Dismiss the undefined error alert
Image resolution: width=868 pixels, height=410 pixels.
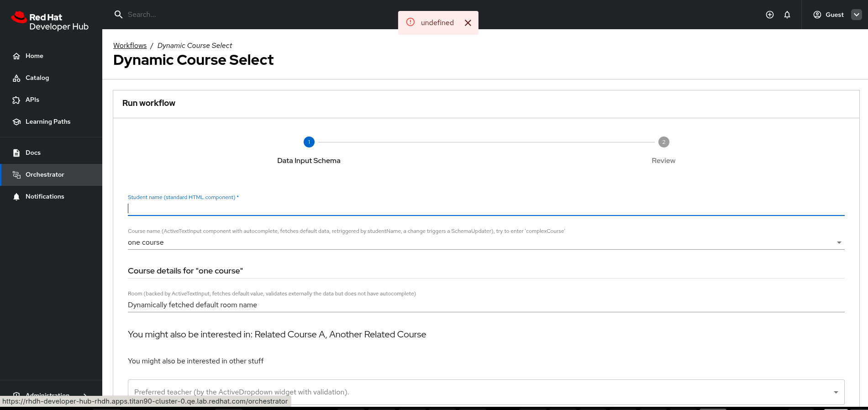pyautogui.click(x=468, y=23)
